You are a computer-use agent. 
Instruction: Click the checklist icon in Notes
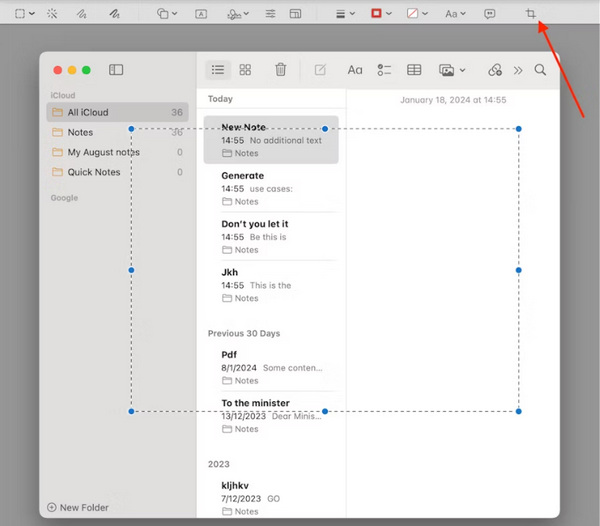384,70
